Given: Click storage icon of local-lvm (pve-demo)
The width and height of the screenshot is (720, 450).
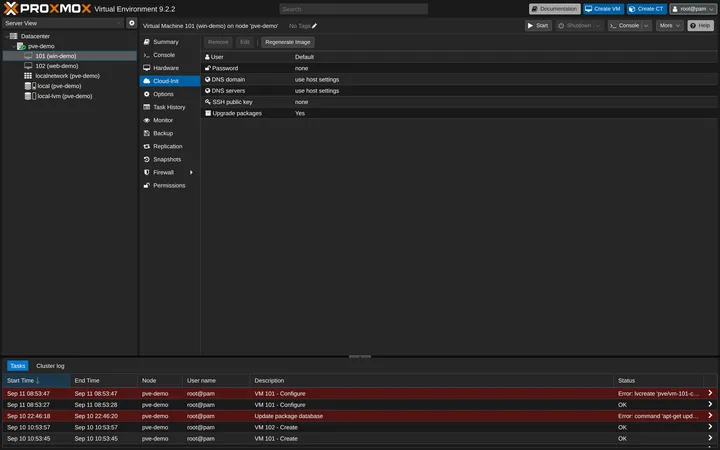Looking at the screenshot, I should 30,96.
